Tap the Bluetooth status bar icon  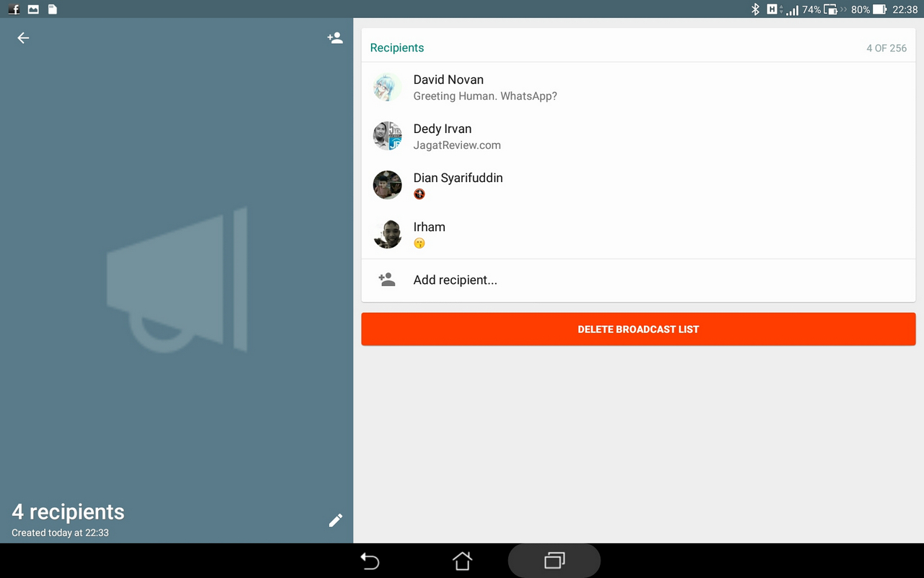(x=755, y=9)
